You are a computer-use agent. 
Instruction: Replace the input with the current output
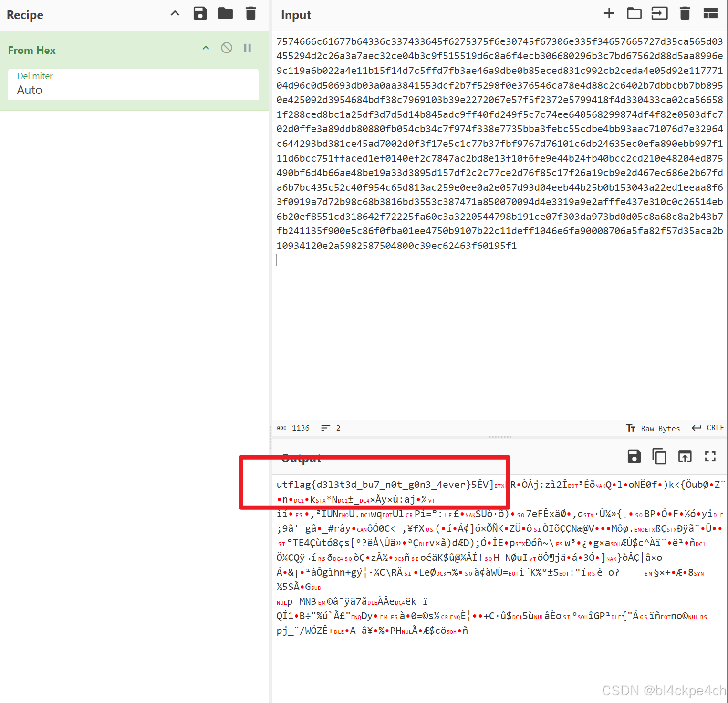tap(685, 456)
